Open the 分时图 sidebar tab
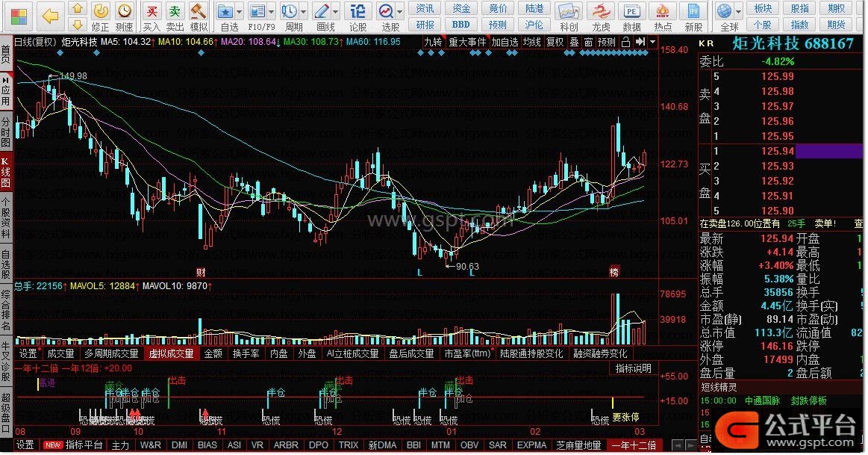 [5, 132]
